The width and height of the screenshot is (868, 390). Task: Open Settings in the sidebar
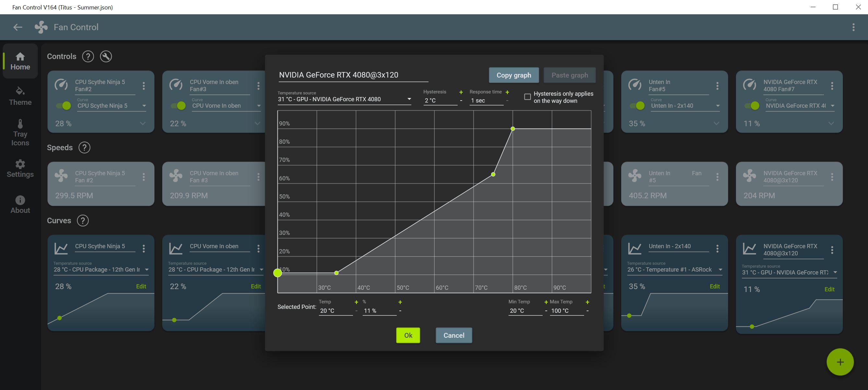20,169
